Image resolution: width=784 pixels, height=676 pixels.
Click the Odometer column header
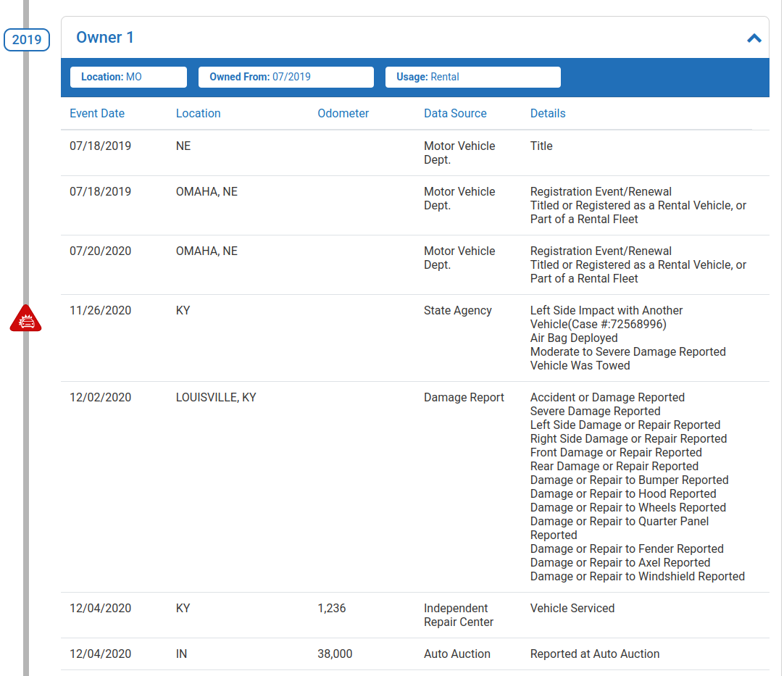[343, 114]
